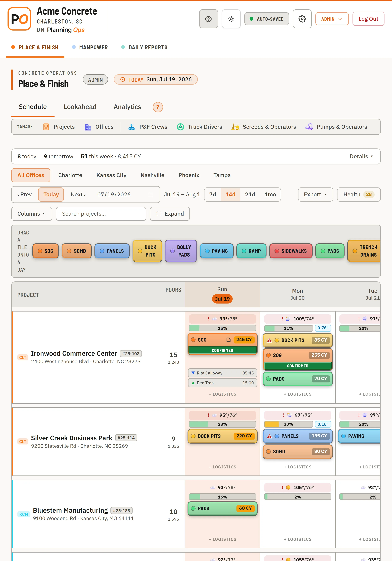Select the 7d range toggle

point(213,195)
